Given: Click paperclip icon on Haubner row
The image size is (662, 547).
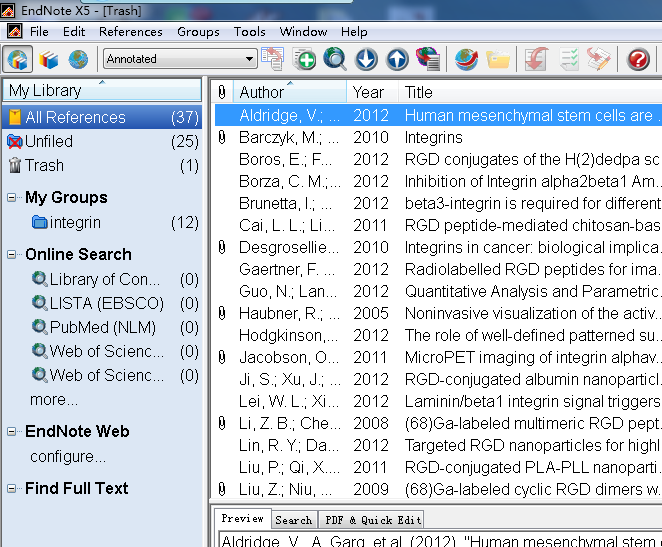Looking at the screenshot, I should click(222, 313).
